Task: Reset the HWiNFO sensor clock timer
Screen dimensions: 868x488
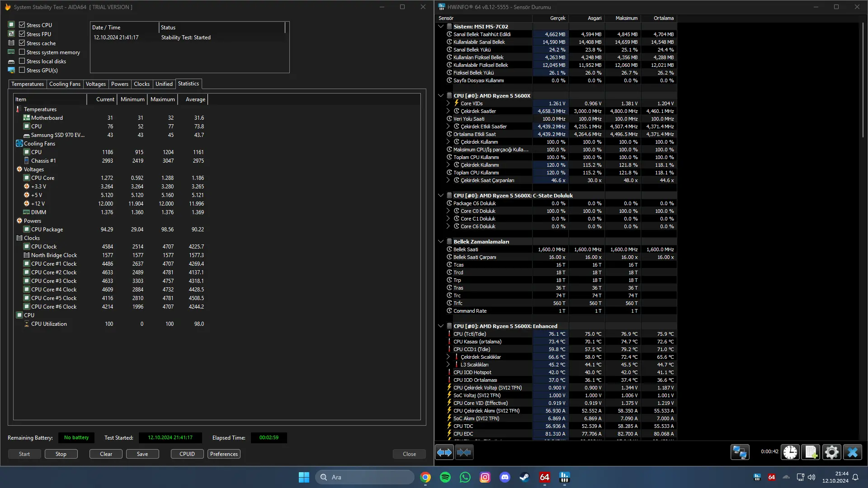Action: [790, 452]
